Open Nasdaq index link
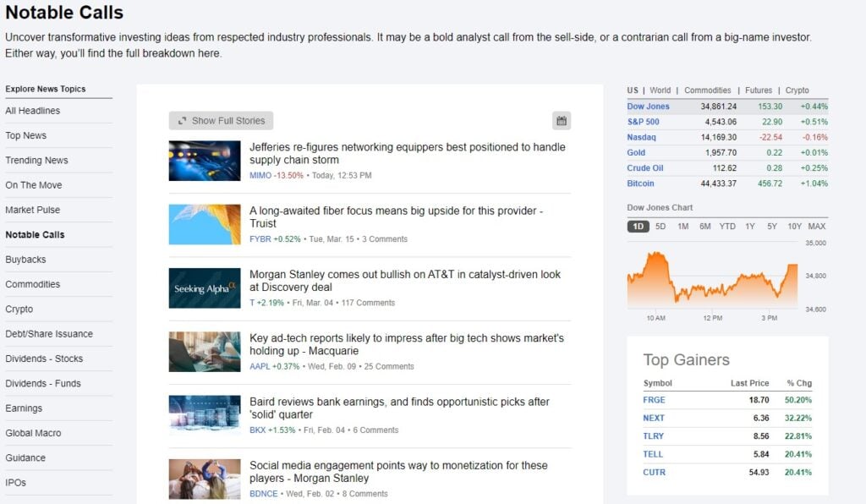 (x=641, y=137)
